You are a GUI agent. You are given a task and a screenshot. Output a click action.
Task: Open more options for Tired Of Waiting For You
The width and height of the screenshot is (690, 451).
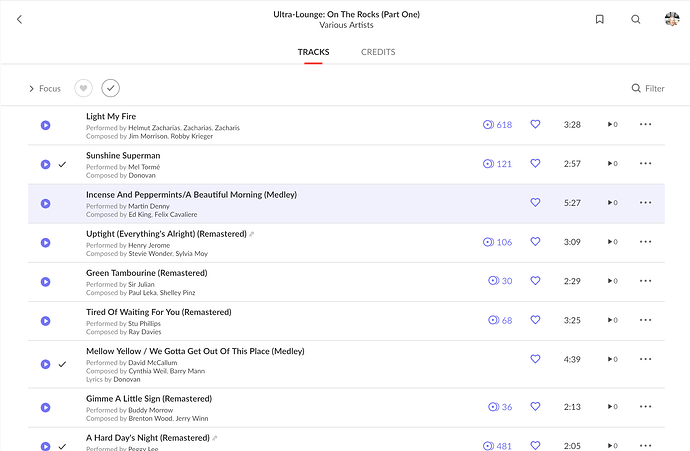(x=646, y=320)
